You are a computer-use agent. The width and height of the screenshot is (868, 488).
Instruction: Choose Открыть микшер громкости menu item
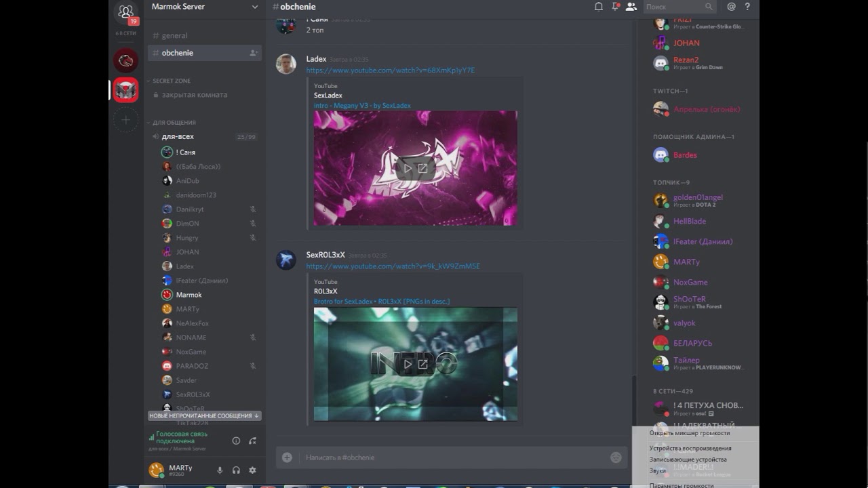[x=690, y=433]
